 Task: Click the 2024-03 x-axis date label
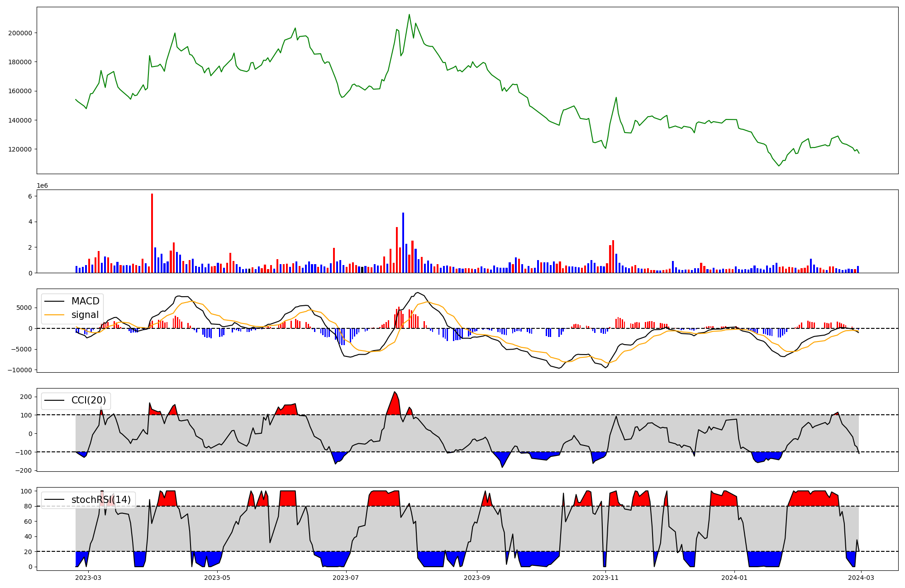pyautogui.click(x=861, y=578)
